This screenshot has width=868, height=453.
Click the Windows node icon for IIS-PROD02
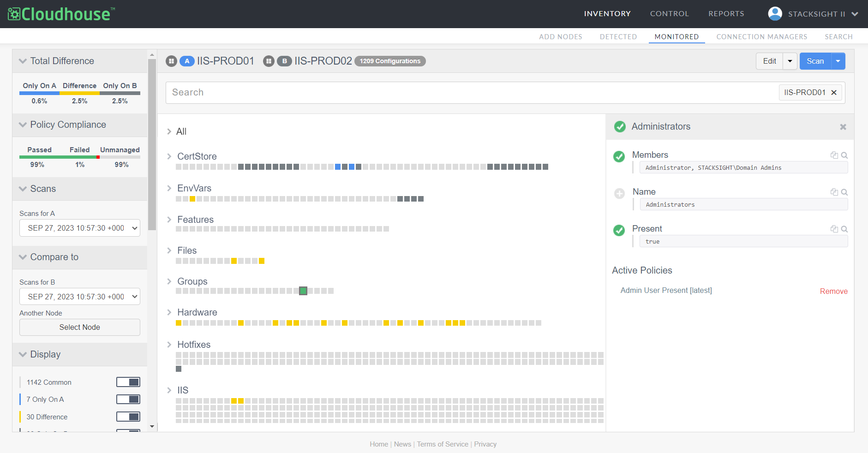tap(269, 61)
